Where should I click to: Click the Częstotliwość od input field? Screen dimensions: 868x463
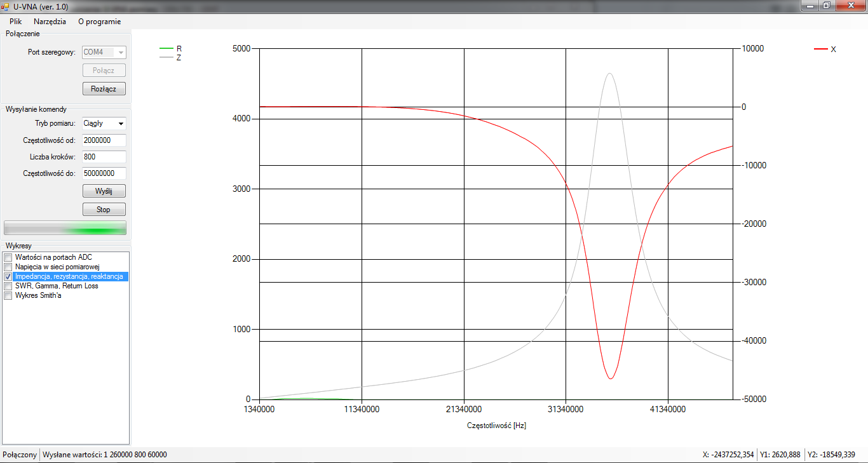click(x=104, y=140)
